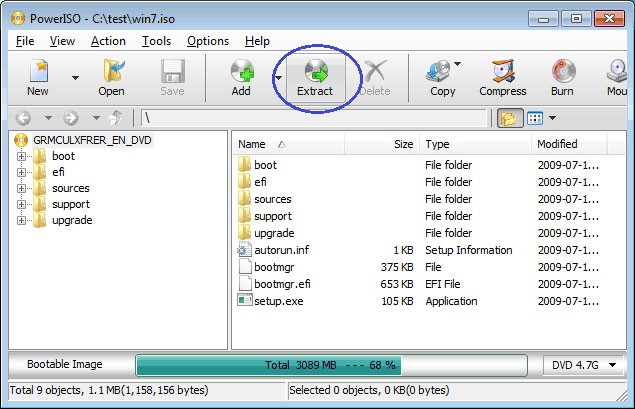Viewport: 635px width, 409px height.
Task: Select the sources folder in the tree
Action: click(70, 188)
